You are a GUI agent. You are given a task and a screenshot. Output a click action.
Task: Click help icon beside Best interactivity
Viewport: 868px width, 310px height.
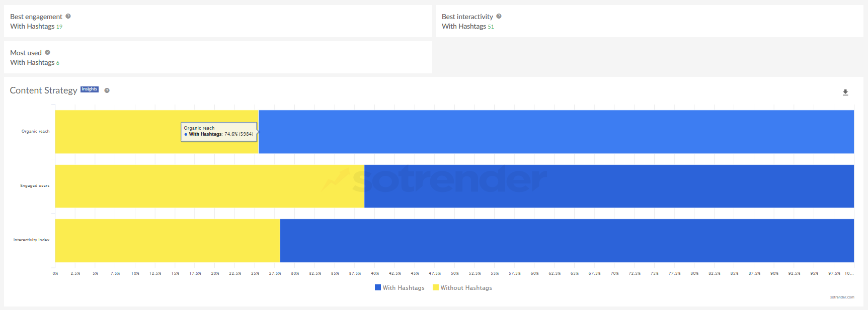[499, 16]
